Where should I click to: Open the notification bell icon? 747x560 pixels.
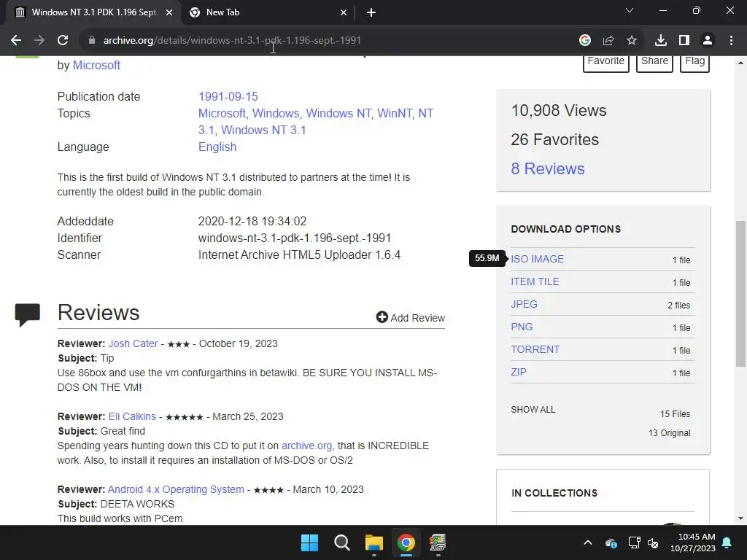tap(727, 542)
